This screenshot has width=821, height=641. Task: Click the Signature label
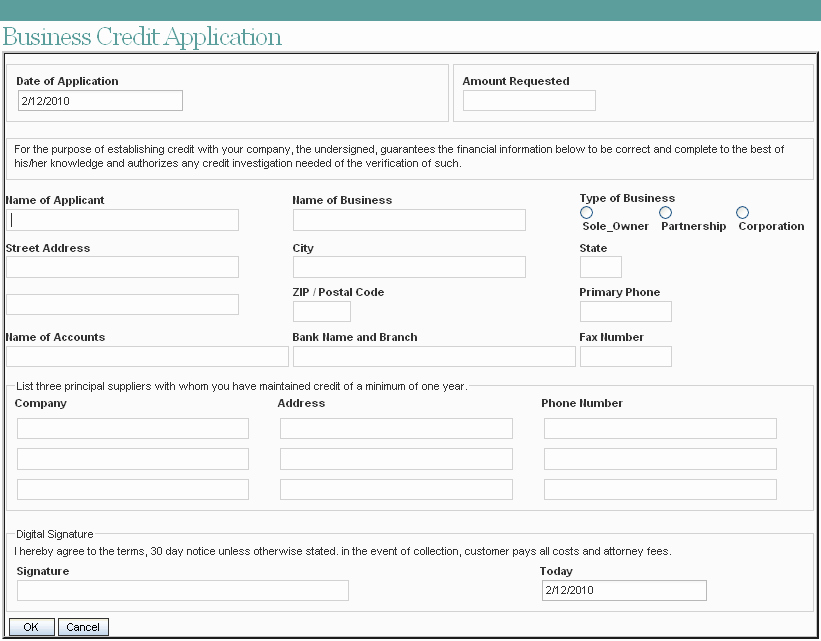43,571
